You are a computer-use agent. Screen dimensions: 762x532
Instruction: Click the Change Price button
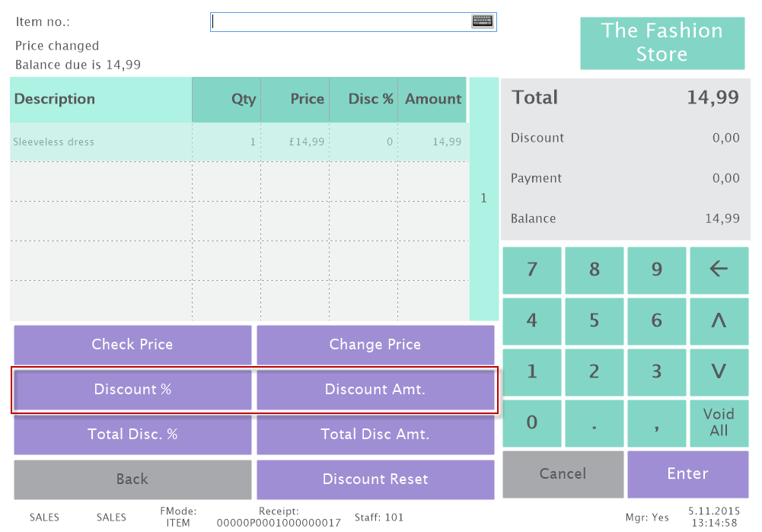[375, 345]
